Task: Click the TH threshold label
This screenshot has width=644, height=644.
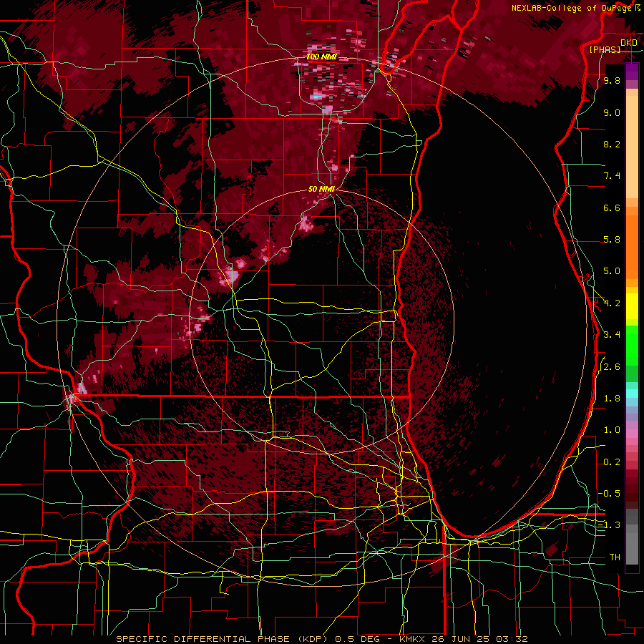Action: coord(615,557)
